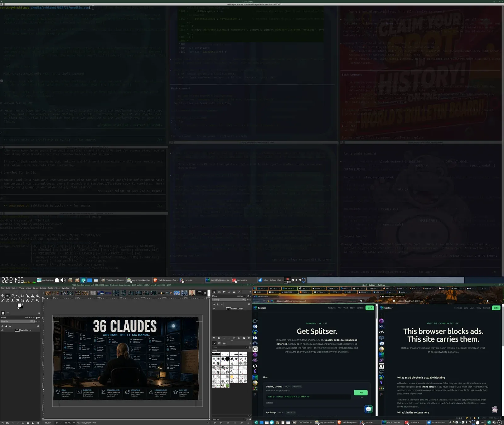
Task: Select the Pasted Layer thumbnail in right dock
Action: pyautogui.click(x=228, y=309)
